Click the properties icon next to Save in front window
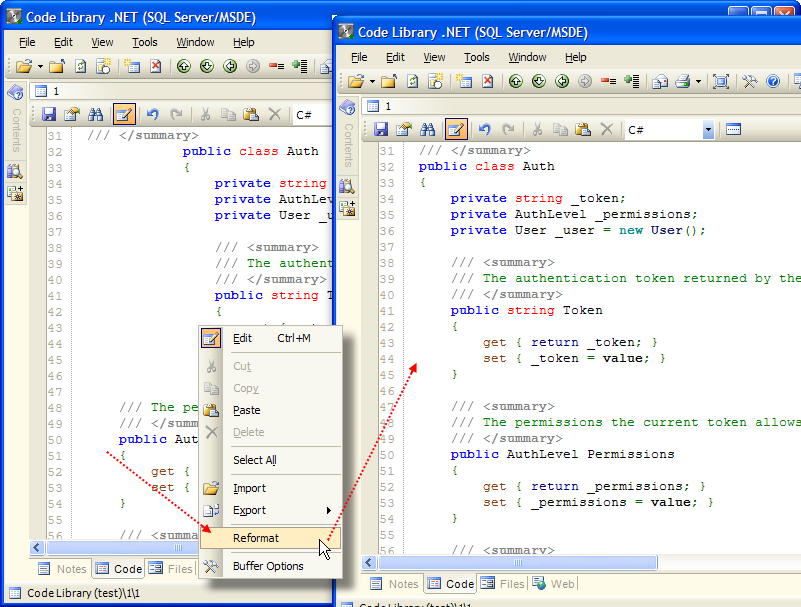The image size is (801, 607). (404, 129)
